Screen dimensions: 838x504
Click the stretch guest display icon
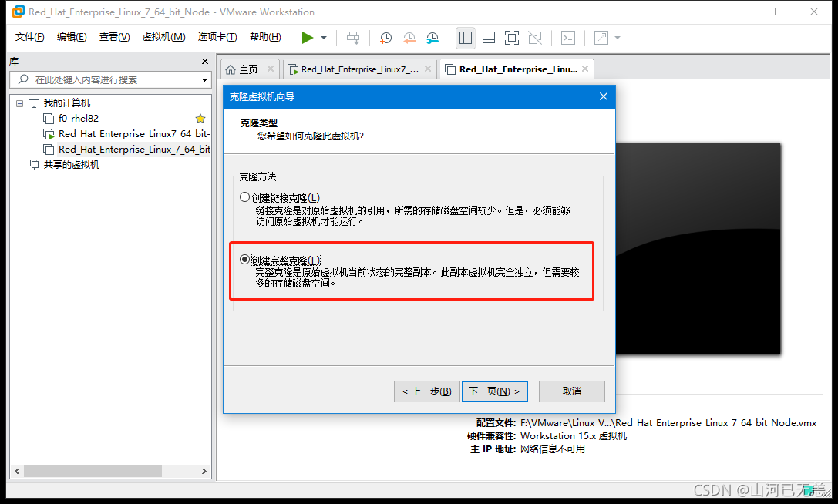click(601, 38)
